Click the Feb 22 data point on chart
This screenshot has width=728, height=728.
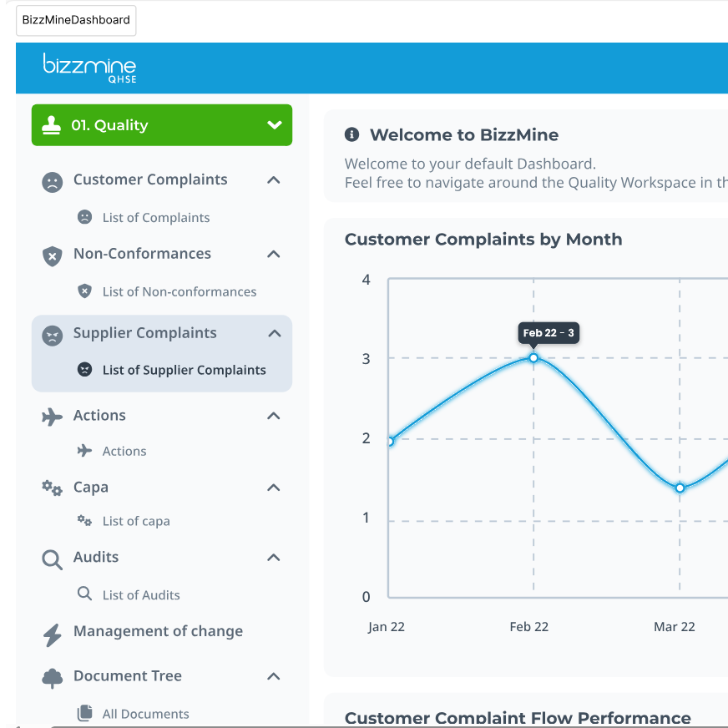pos(533,358)
